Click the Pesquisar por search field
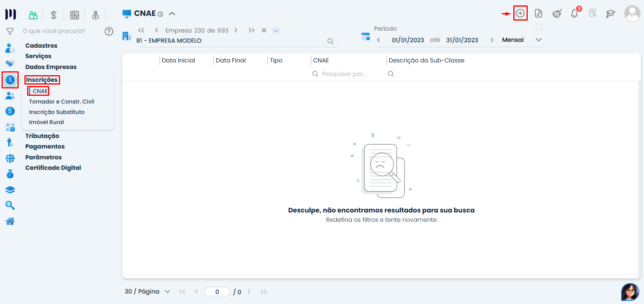Image resolution: width=644 pixels, height=304 pixels. (x=344, y=74)
